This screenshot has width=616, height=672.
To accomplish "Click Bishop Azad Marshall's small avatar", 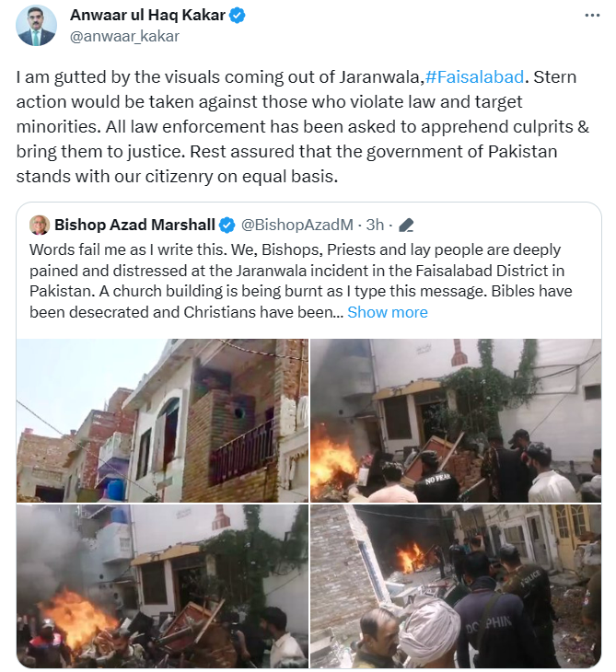I will click(x=40, y=225).
